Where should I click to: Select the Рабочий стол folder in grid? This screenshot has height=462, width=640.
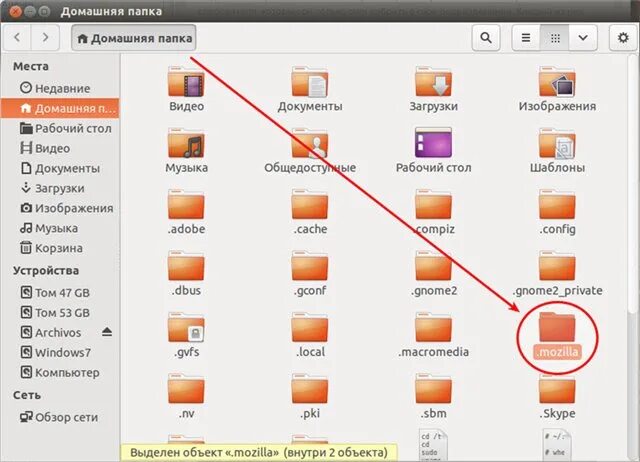coord(433,143)
